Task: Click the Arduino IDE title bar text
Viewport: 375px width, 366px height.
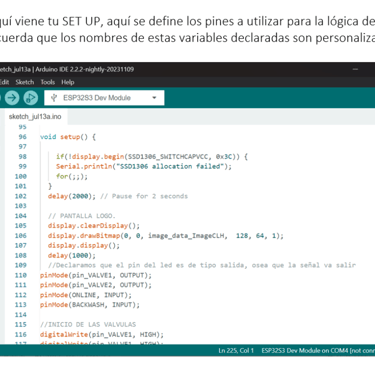Action: click(x=67, y=69)
